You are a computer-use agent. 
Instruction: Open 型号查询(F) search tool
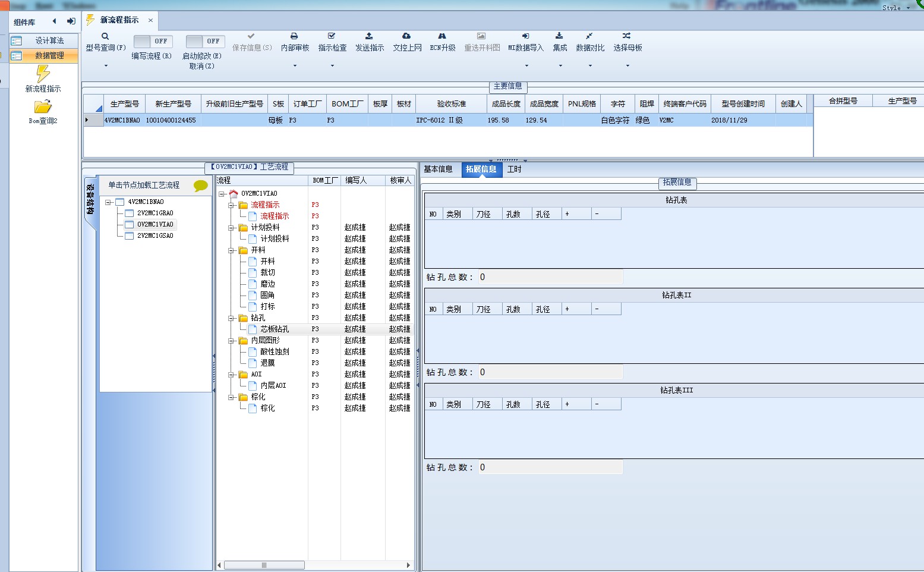coord(105,36)
